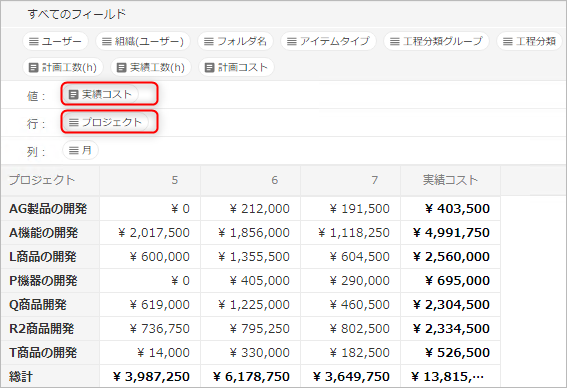Click the 実績コスト chip in the 値 row
The image size is (567, 388).
tap(100, 94)
